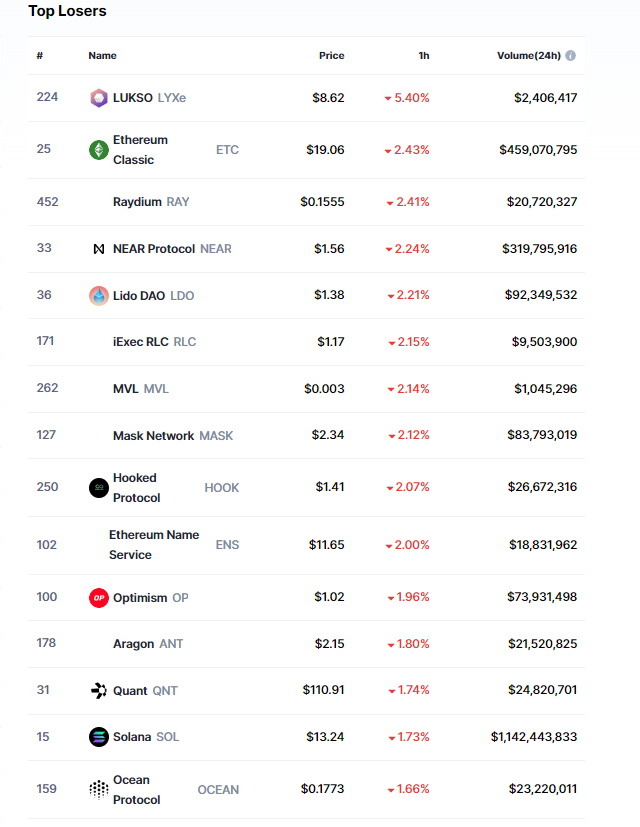Open the MVL coin link

click(x=126, y=389)
